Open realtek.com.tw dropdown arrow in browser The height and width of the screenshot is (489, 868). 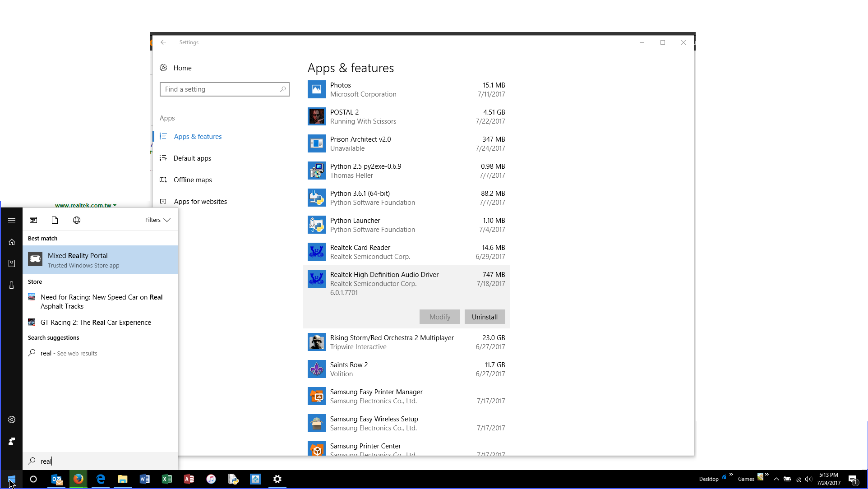(x=115, y=205)
